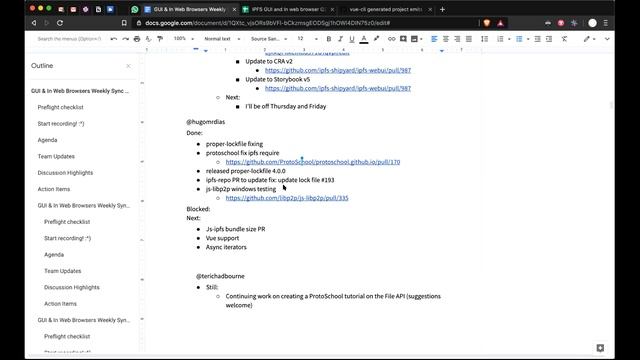Increase the indent

549,39
